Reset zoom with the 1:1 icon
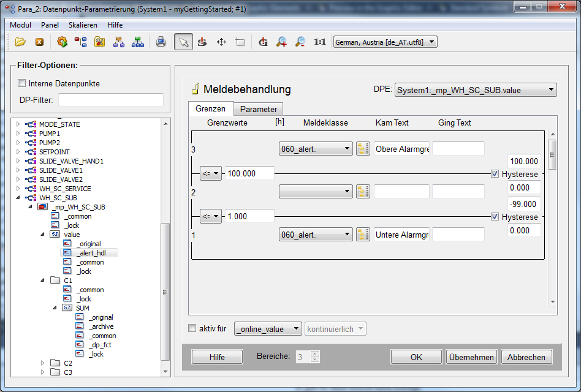The image size is (581, 392). point(319,42)
